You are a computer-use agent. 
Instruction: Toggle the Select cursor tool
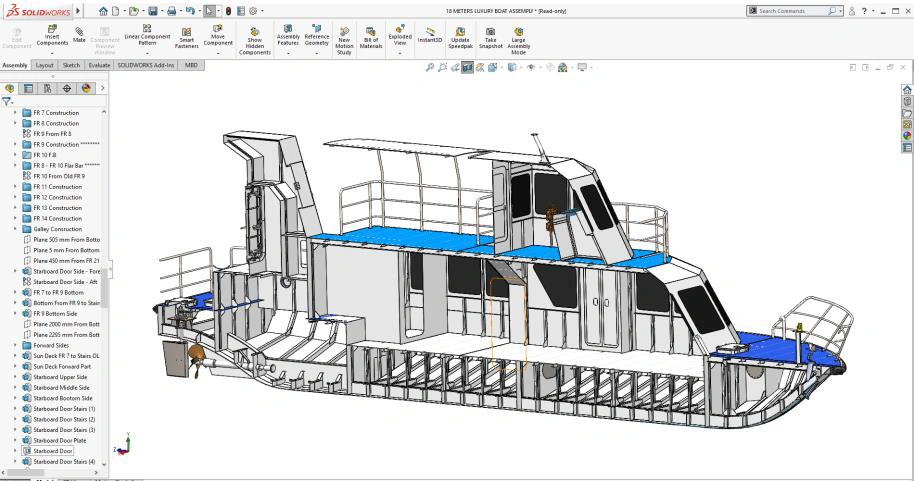[x=209, y=11]
